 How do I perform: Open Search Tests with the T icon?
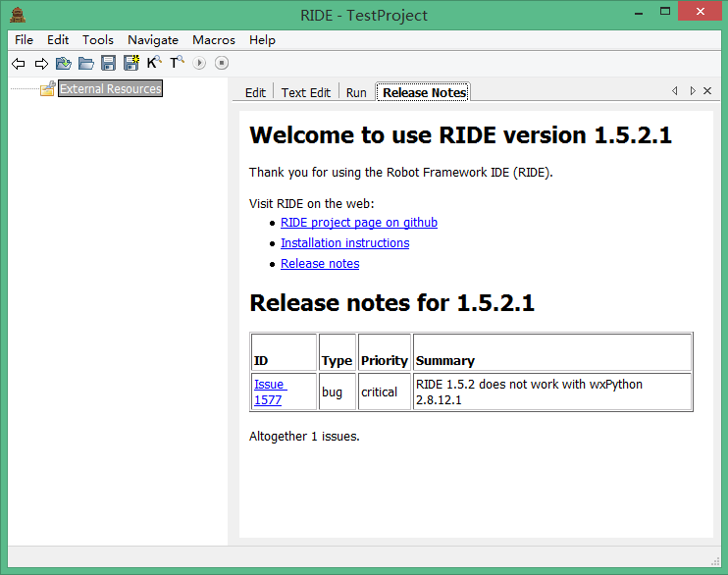177,62
